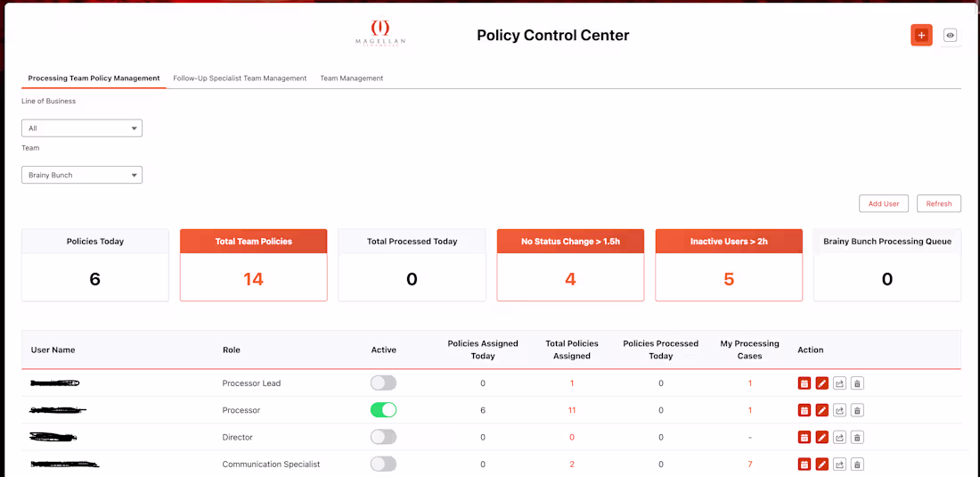Click share icon in Processor row
Screen dimensions: 980x477
coord(840,410)
